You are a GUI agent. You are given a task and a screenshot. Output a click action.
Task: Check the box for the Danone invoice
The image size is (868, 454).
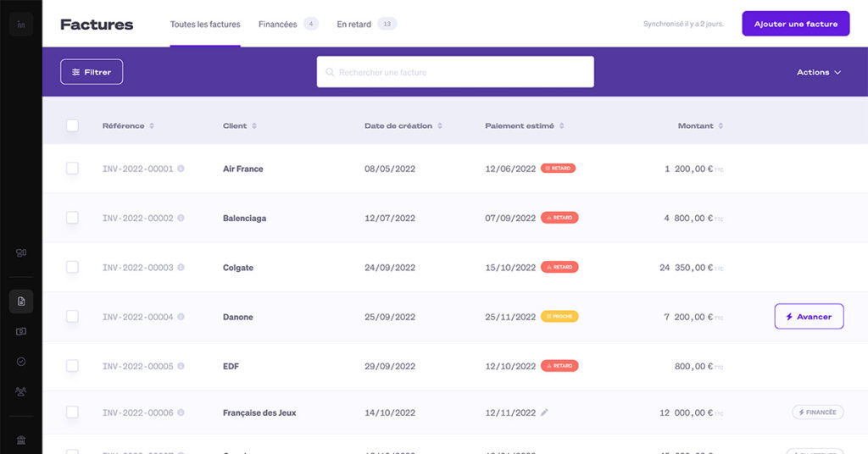[72, 317]
